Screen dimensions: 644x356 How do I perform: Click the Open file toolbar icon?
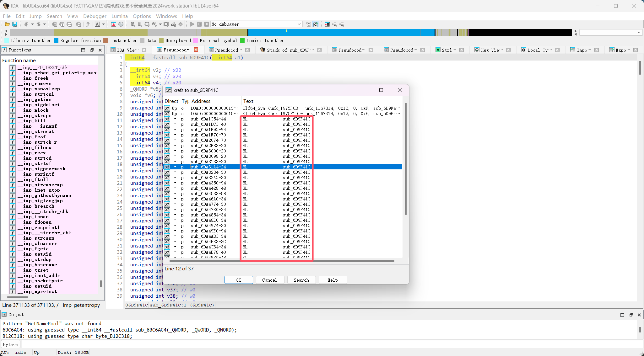pyautogui.click(x=7, y=24)
